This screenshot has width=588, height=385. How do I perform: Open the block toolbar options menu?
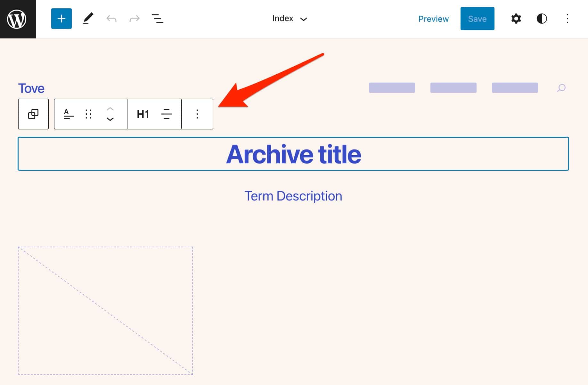point(197,114)
